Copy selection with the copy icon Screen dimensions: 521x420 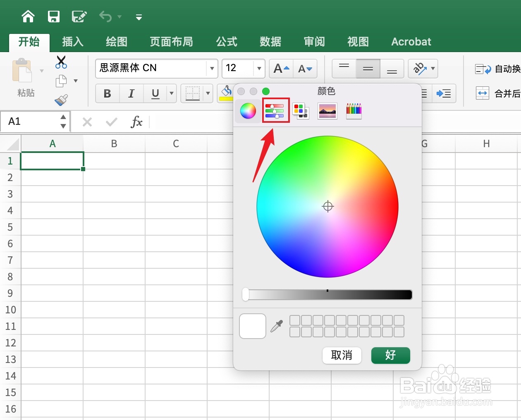pyautogui.click(x=61, y=81)
